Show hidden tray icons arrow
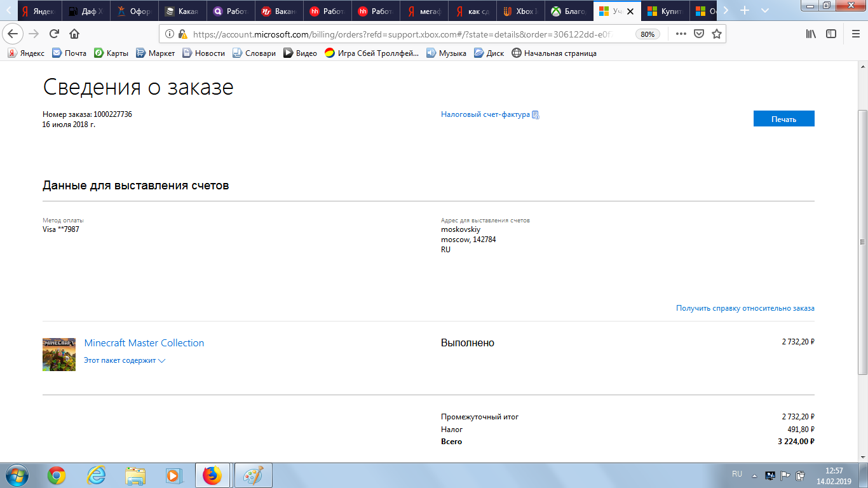868x488 pixels. pyautogui.click(x=754, y=475)
